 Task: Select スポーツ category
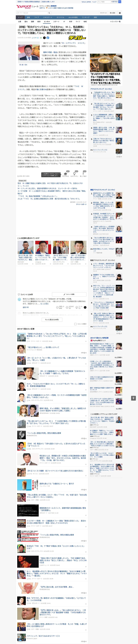click(x=56, y=21)
